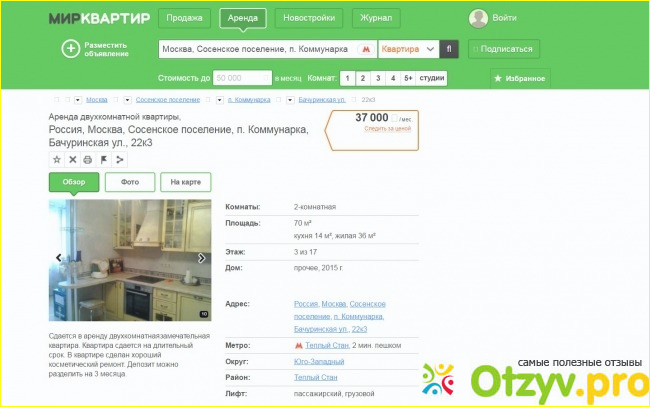
Task: Click the Стоимость до price input field
Action: click(x=242, y=78)
